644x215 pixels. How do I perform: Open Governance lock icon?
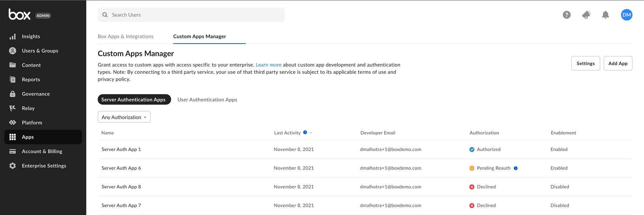coord(13,94)
